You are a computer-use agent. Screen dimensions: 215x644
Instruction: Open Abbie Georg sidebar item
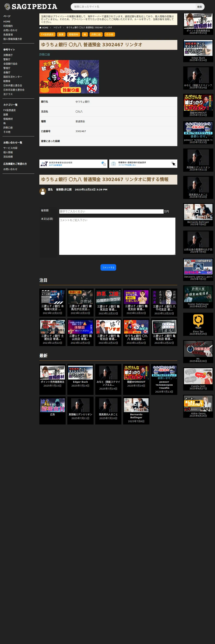(198, 406)
